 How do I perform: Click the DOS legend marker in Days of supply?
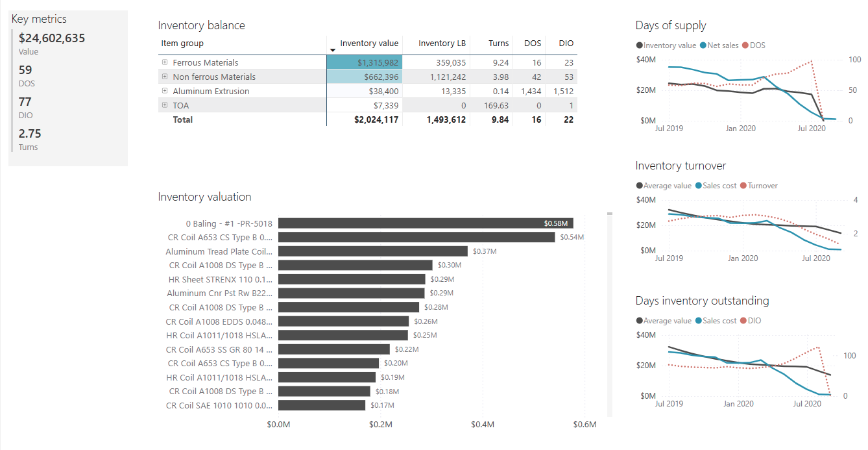(x=745, y=45)
